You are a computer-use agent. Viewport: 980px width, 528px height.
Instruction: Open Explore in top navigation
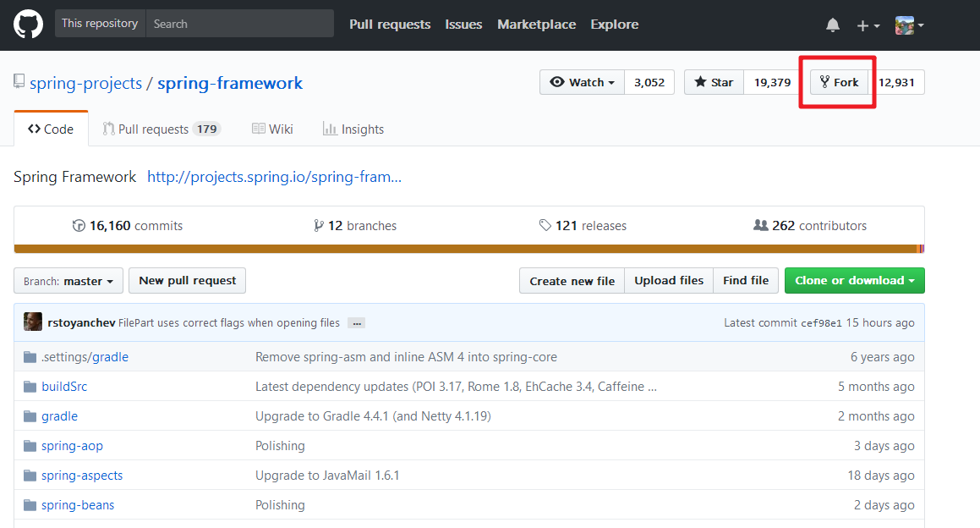pos(615,25)
